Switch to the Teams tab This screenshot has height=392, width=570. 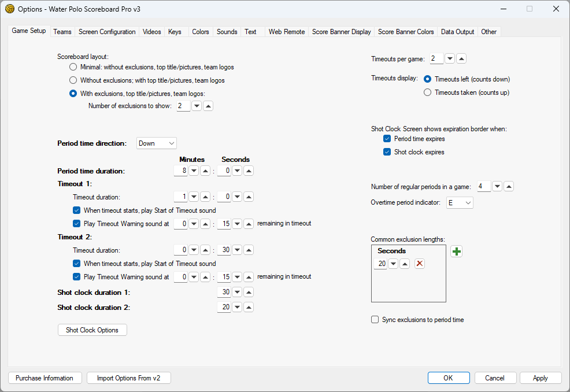tap(62, 32)
